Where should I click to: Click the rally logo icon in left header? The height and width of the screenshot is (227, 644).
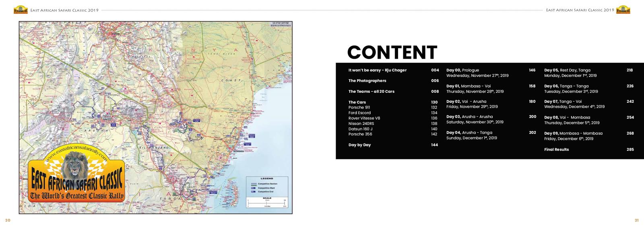[x=20, y=10]
